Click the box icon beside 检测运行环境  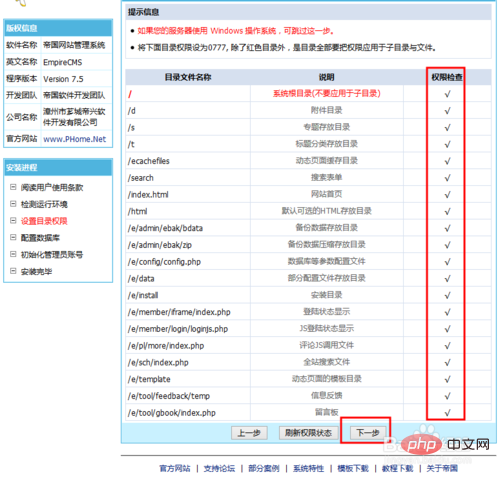click(13, 204)
